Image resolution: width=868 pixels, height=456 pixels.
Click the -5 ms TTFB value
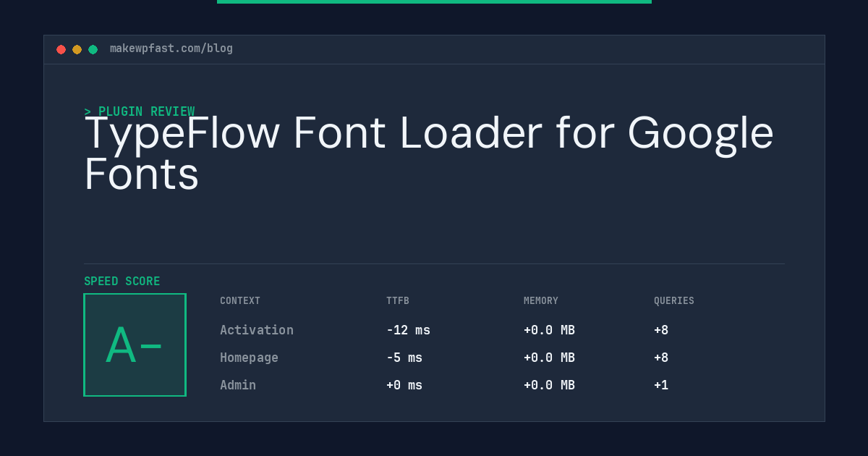[x=404, y=358]
